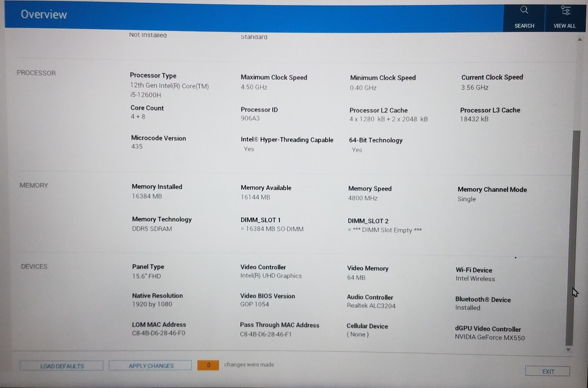Screen dimensions: 588x388
Task: Click the Current Clock Speed label
Action: 492,77
